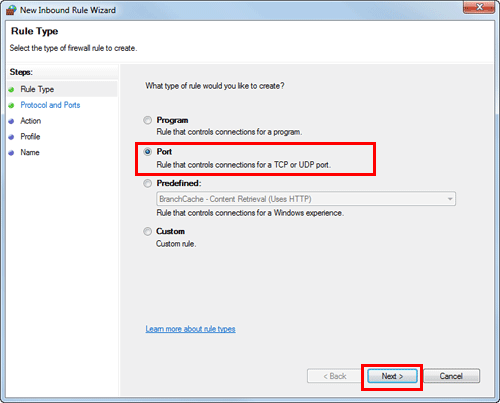The image size is (500, 403).
Task: Click blue bullet beside Profile step
Action: [11, 137]
